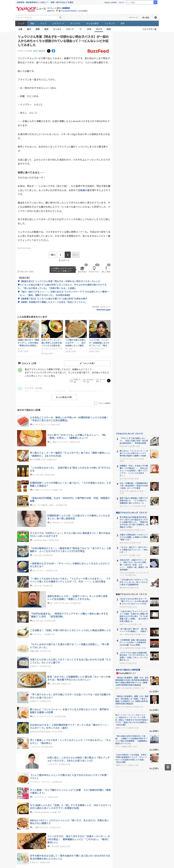Click トピックス一覧 link
This screenshot has height=868, width=174.
[x=149, y=29]
